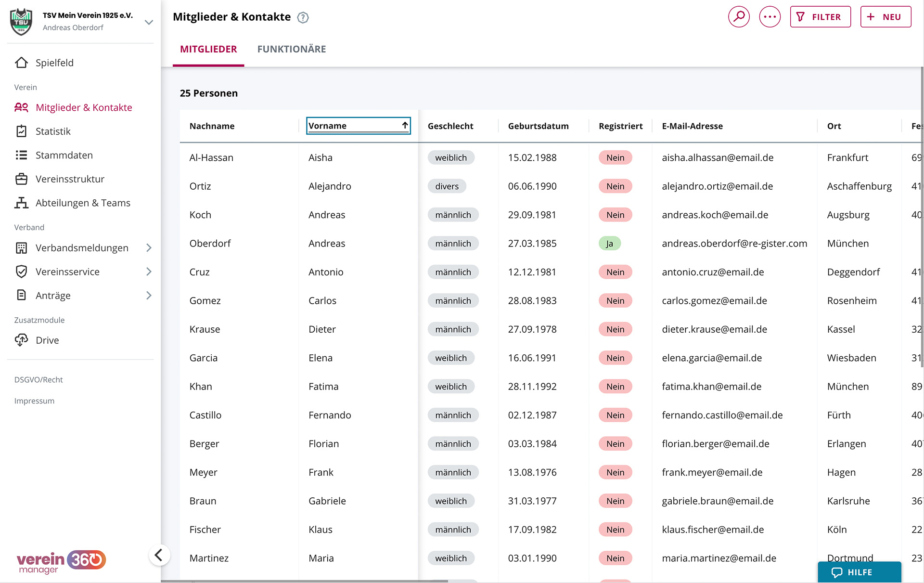
Task: Select the Mitglieder tab
Action: click(x=208, y=49)
